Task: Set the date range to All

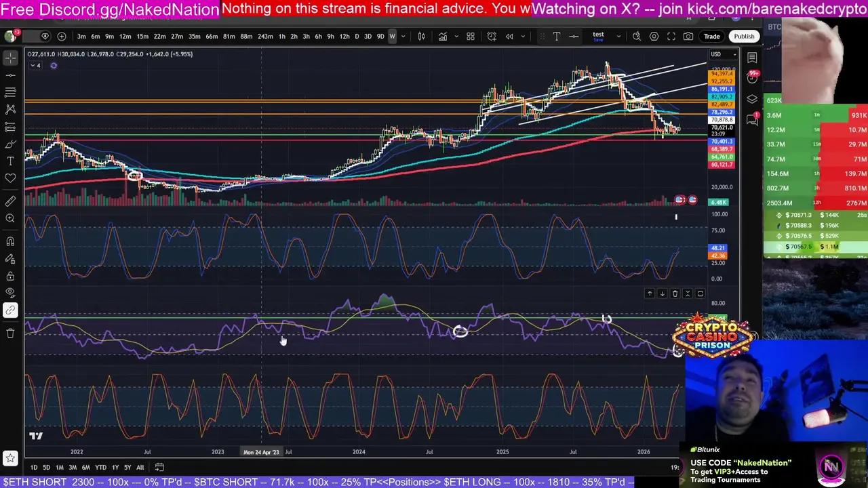Action: pyautogui.click(x=140, y=467)
